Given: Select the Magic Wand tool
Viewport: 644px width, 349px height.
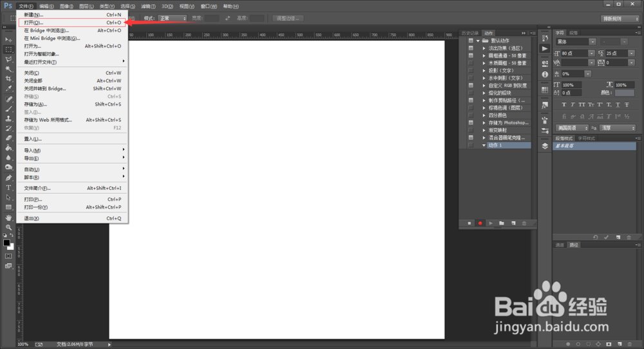Looking at the screenshot, I should pyautogui.click(x=8, y=69).
